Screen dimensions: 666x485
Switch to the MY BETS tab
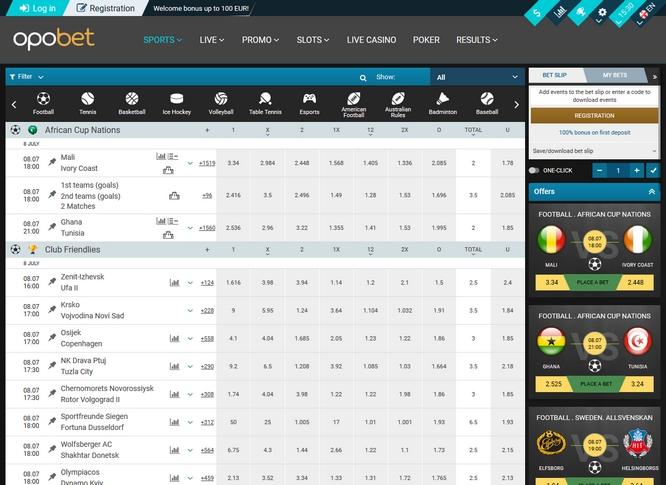[x=615, y=75]
